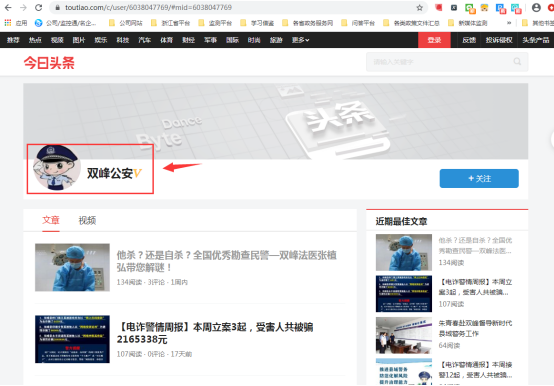Open the 其他书签 bookmark folder
The image size is (554, 386).
[x=538, y=23]
